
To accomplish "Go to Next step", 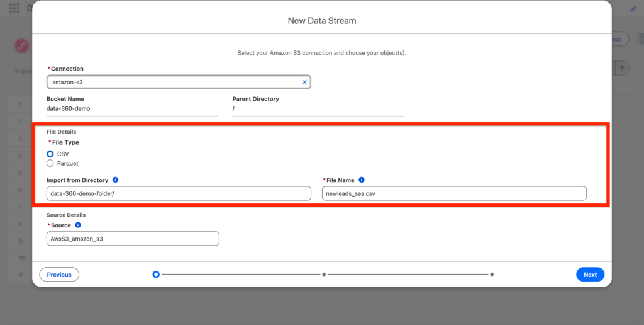I will pyautogui.click(x=590, y=275).
